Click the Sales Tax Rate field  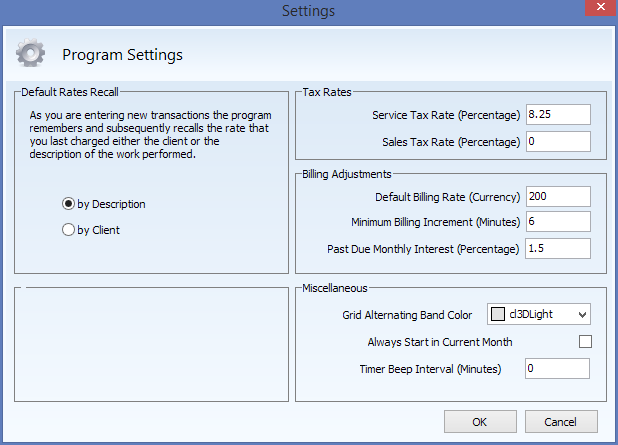[558, 142]
